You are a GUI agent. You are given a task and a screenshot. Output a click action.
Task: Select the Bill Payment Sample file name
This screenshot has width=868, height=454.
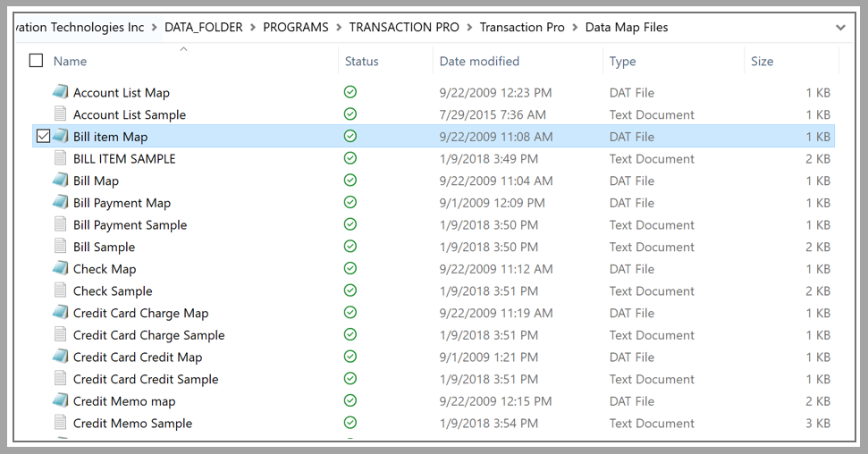(x=131, y=225)
